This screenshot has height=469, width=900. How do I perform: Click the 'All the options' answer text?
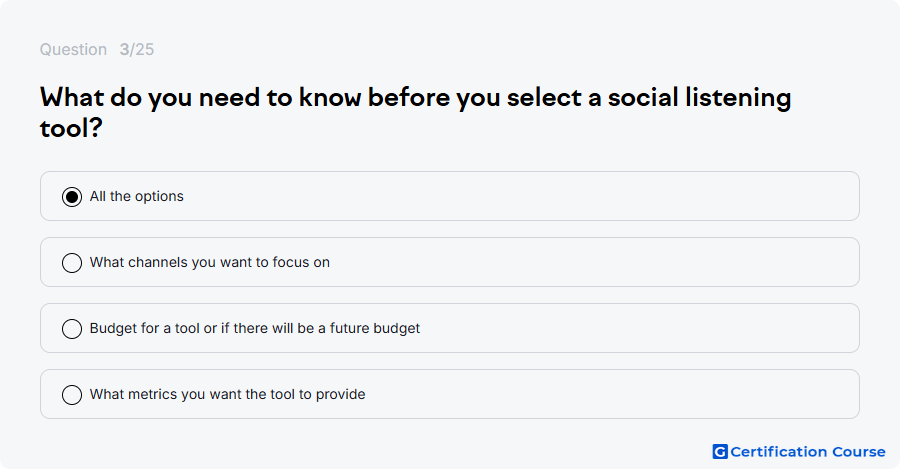(x=137, y=196)
